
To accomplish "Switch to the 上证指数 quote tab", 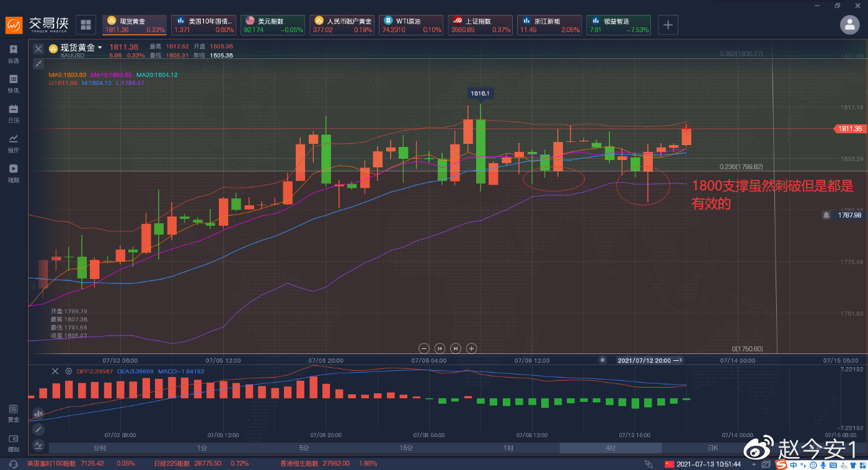I will point(480,25).
